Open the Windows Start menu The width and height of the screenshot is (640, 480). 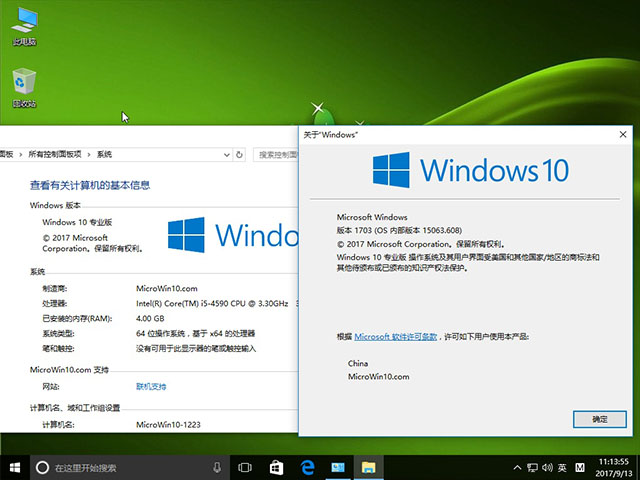pos(15,467)
